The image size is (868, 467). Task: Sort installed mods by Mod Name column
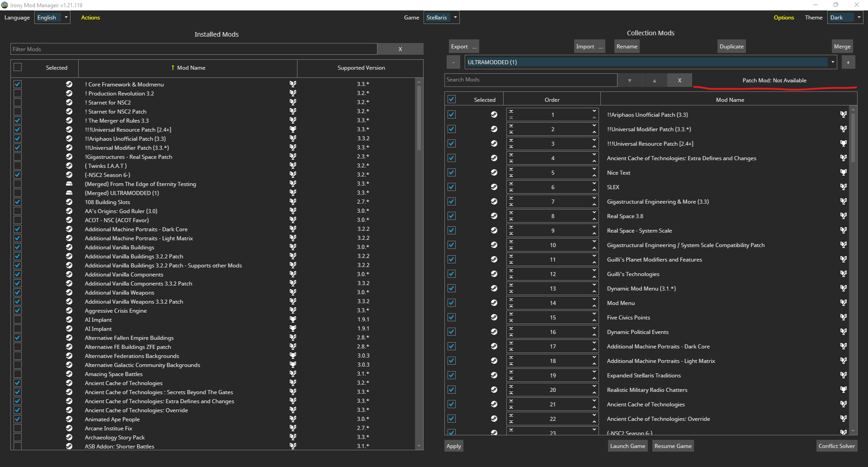tap(188, 68)
